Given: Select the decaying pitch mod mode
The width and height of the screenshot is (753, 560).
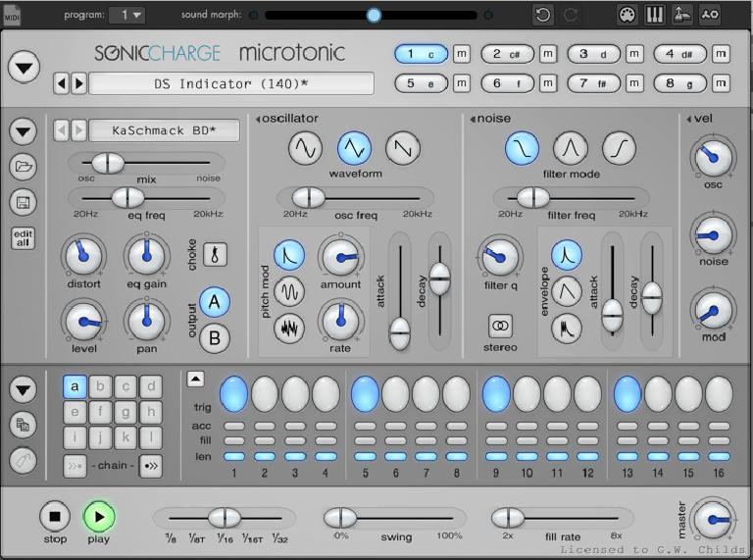Looking at the screenshot, I should tap(289, 255).
